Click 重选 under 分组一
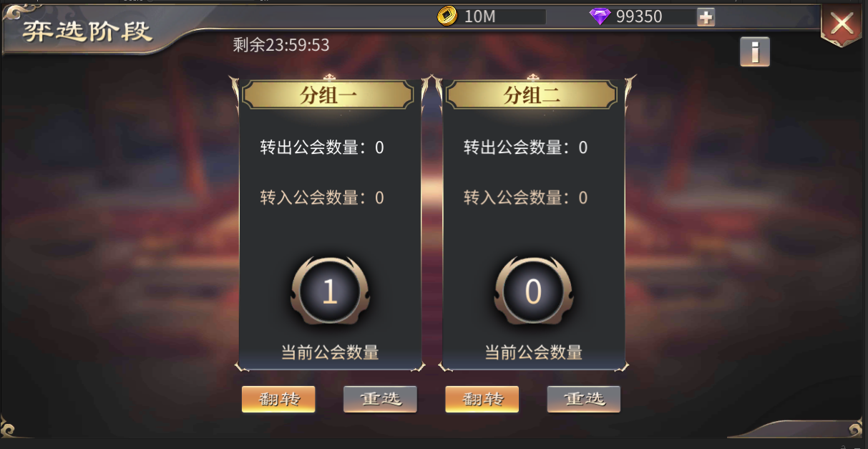Viewport: 868px width, 449px height. 380,399
